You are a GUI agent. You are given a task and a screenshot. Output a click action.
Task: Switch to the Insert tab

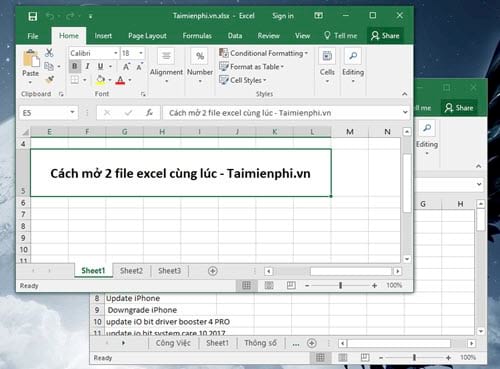103,36
